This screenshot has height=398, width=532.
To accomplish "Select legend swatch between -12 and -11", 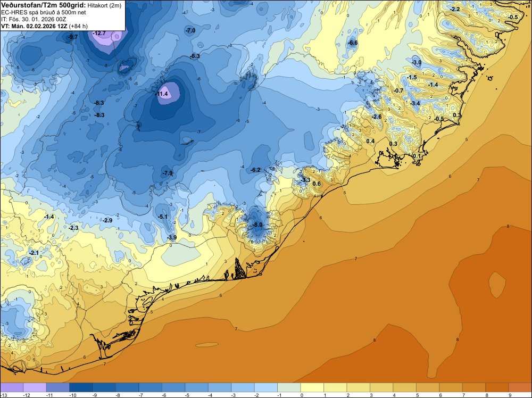I will tap(35, 388).
